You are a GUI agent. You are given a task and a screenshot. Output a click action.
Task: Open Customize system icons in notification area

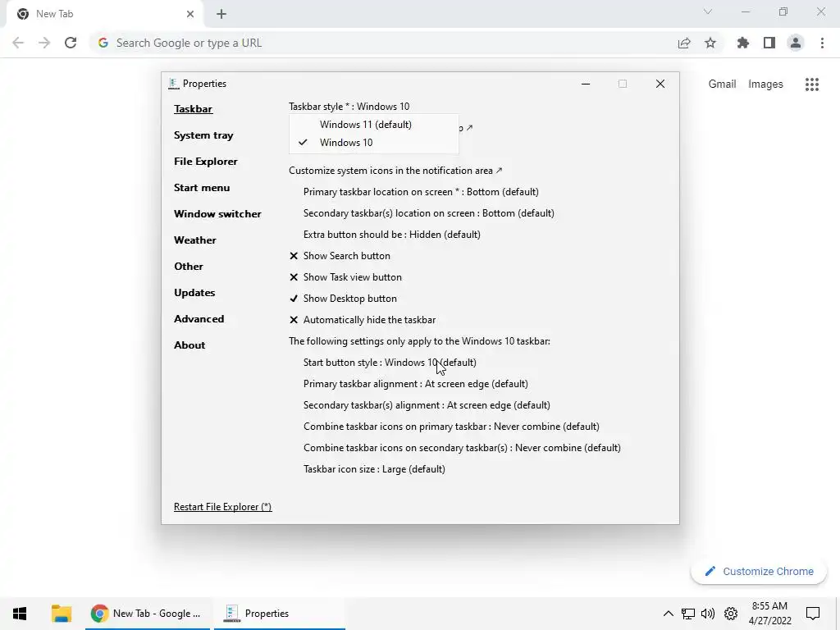(395, 171)
